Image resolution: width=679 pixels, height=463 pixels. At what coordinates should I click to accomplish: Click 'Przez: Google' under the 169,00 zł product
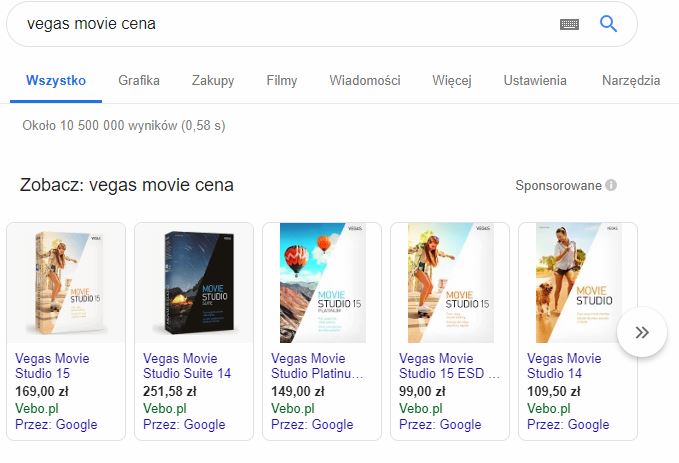56,425
